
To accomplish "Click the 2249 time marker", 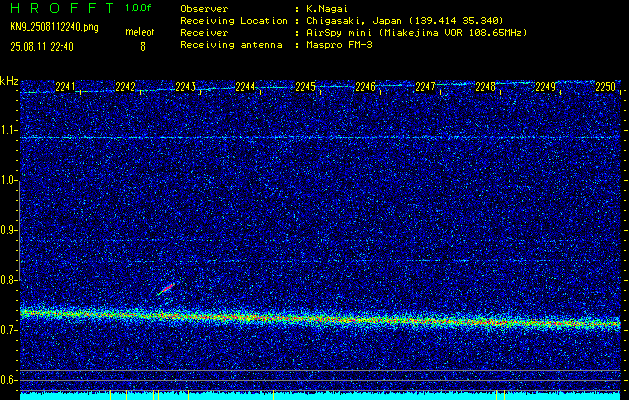I will pos(546,87).
